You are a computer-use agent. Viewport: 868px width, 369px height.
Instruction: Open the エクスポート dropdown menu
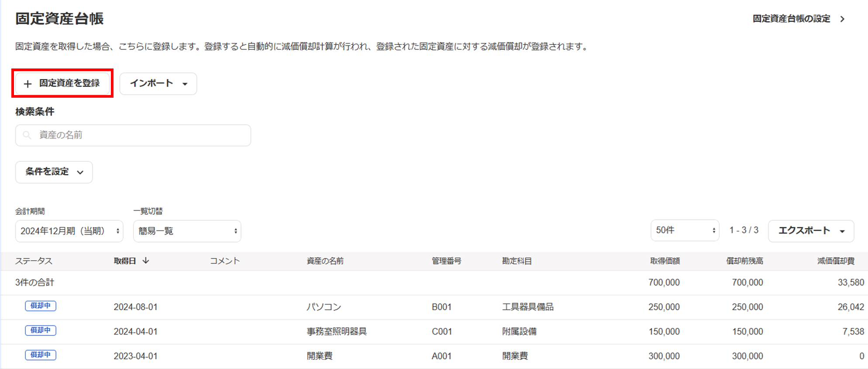811,231
